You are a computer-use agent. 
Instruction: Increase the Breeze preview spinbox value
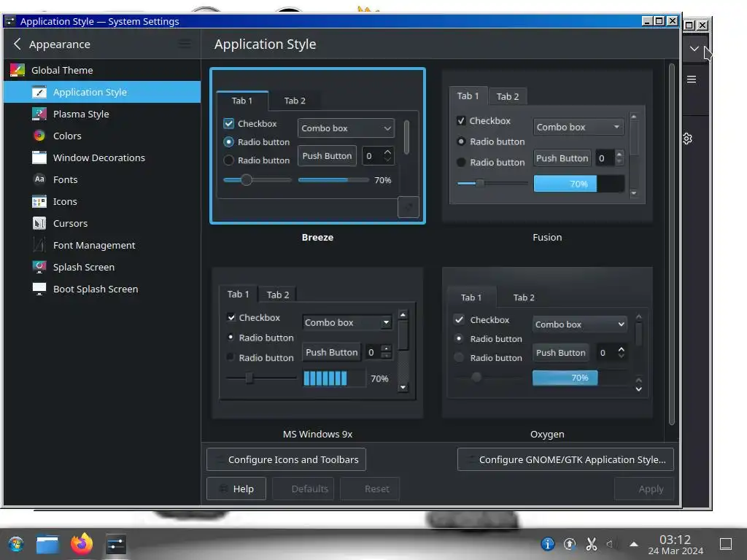pos(387,152)
